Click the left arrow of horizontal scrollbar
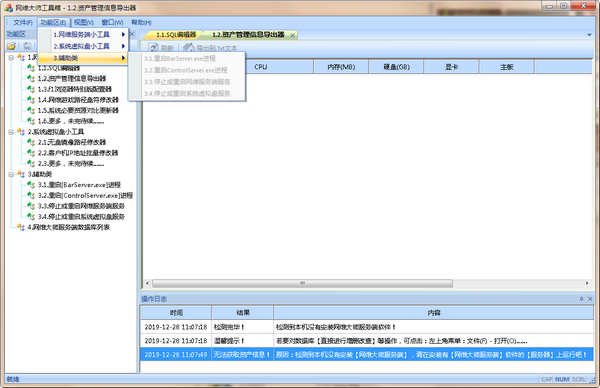 point(147,284)
